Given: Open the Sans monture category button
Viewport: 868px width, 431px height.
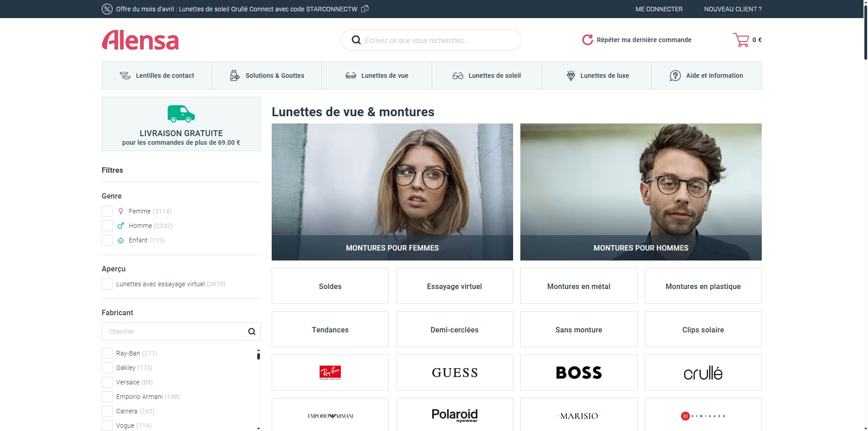Looking at the screenshot, I should pos(579,329).
